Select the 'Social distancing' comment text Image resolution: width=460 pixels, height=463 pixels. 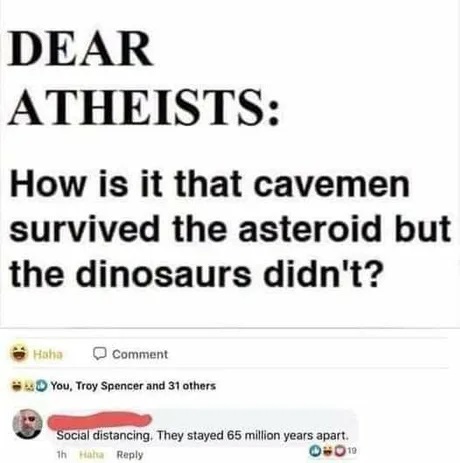pos(202,435)
